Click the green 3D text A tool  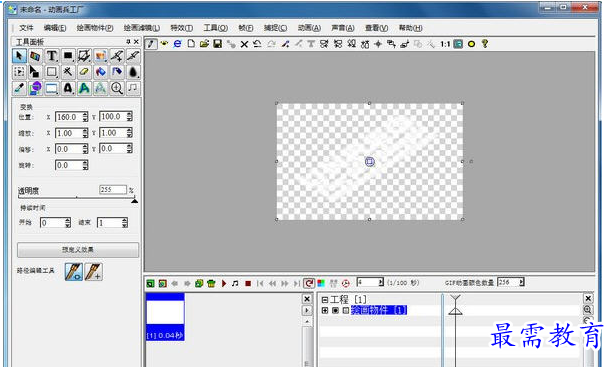(84, 88)
